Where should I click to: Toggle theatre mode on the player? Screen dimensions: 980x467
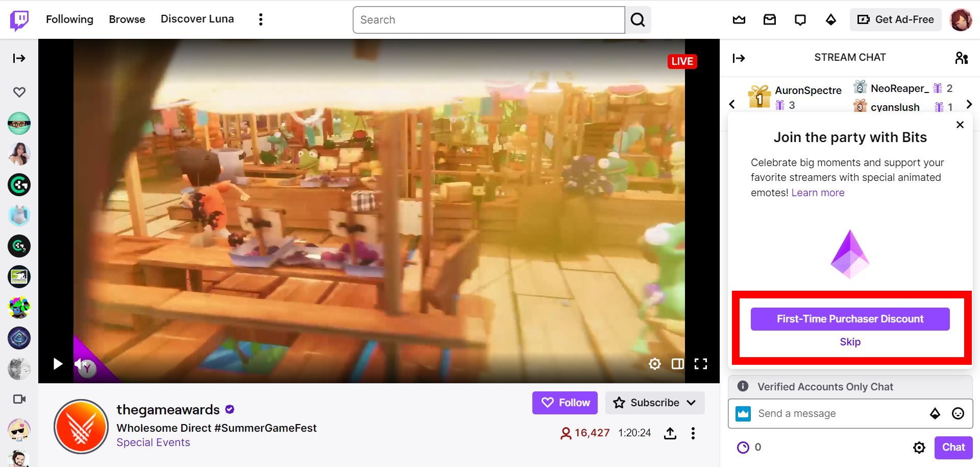[x=678, y=364]
